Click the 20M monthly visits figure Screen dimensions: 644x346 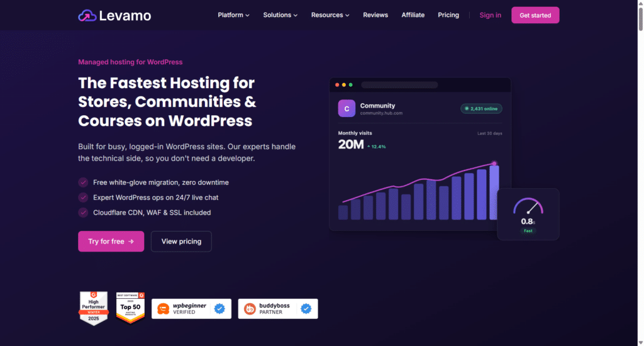pos(351,145)
